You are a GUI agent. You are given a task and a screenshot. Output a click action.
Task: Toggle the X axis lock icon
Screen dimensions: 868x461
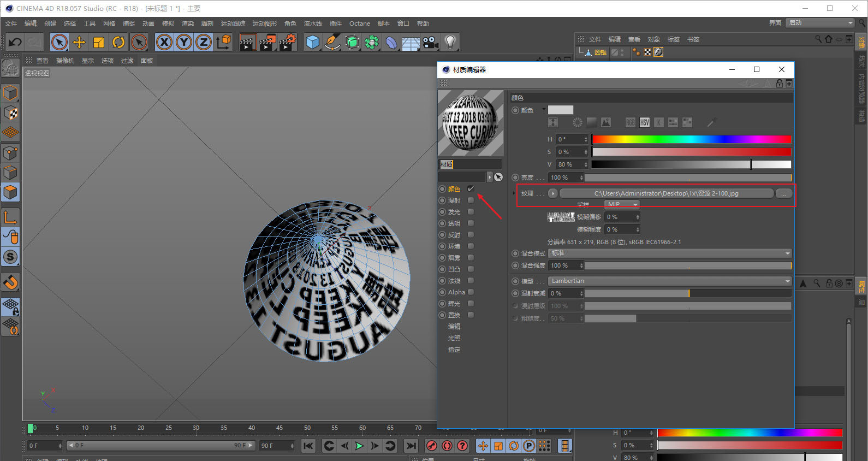[164, 42]
